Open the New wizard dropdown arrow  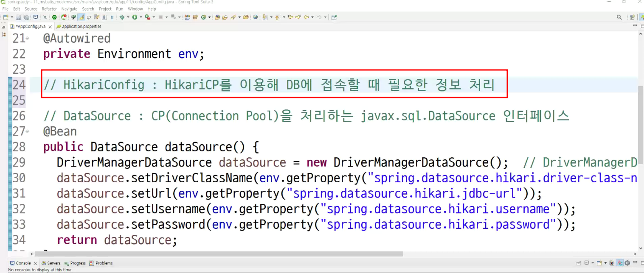click(x=12, y=17)
